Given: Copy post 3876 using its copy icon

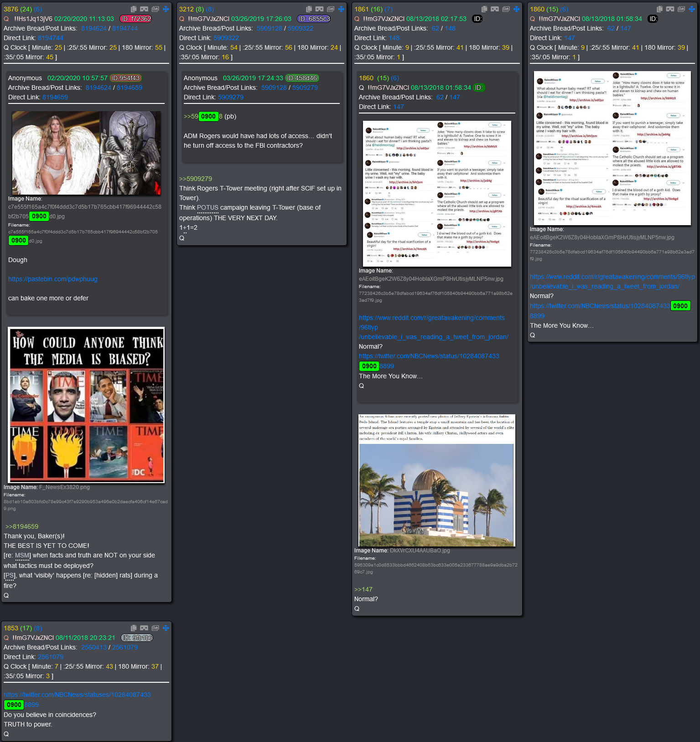Looking at the screenshot, I should [134, 9].
